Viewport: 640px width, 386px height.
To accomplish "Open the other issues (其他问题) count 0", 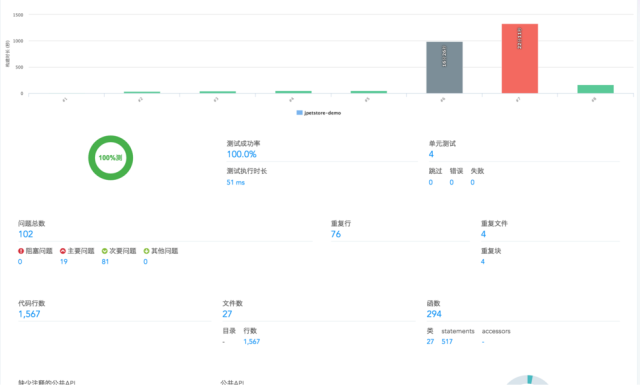I will pyautogui.click(x=145, y=262).
